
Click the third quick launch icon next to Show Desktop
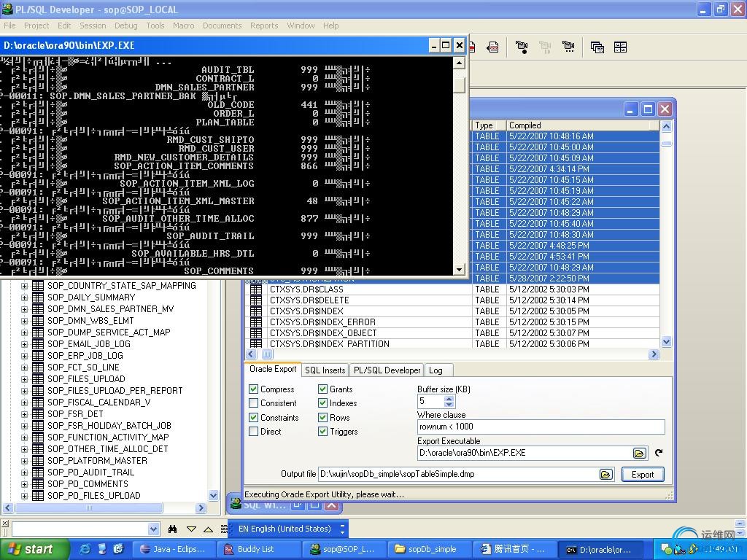[118, 549]
